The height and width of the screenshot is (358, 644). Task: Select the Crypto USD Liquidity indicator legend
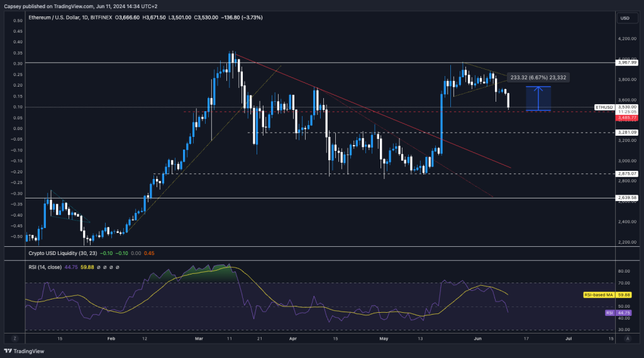pyautogui.click(x=62, y=253)
